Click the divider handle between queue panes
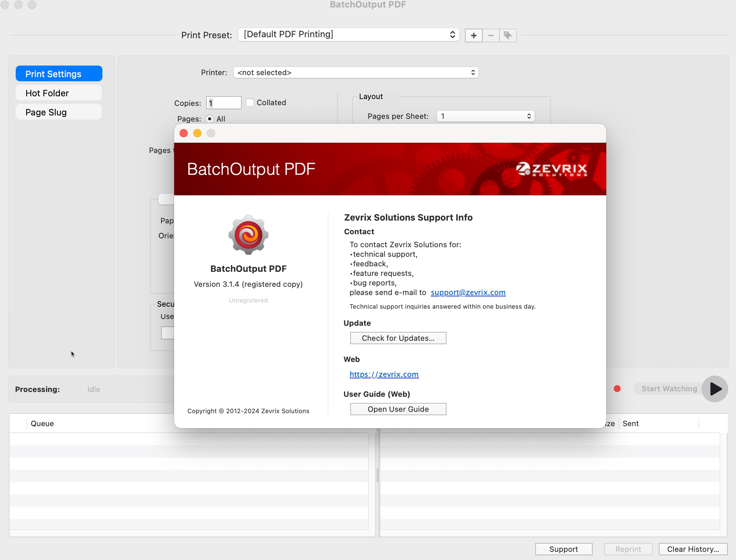The image size is (736, 560). (378, 475)
